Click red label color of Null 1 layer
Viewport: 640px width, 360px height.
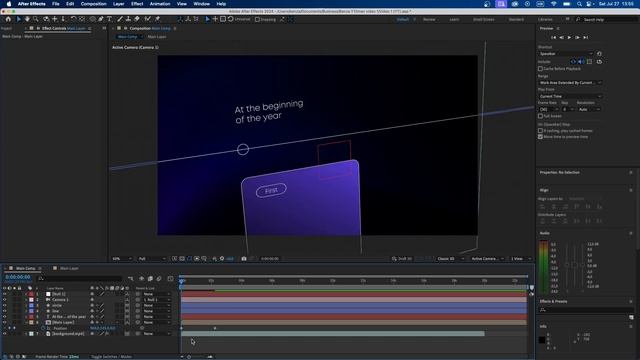[31, 294]
